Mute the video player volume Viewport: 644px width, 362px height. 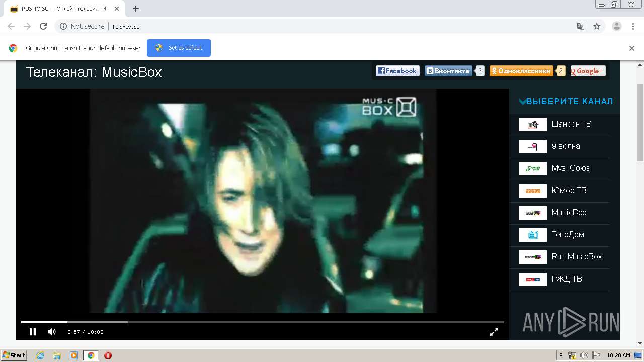point(52,332)
